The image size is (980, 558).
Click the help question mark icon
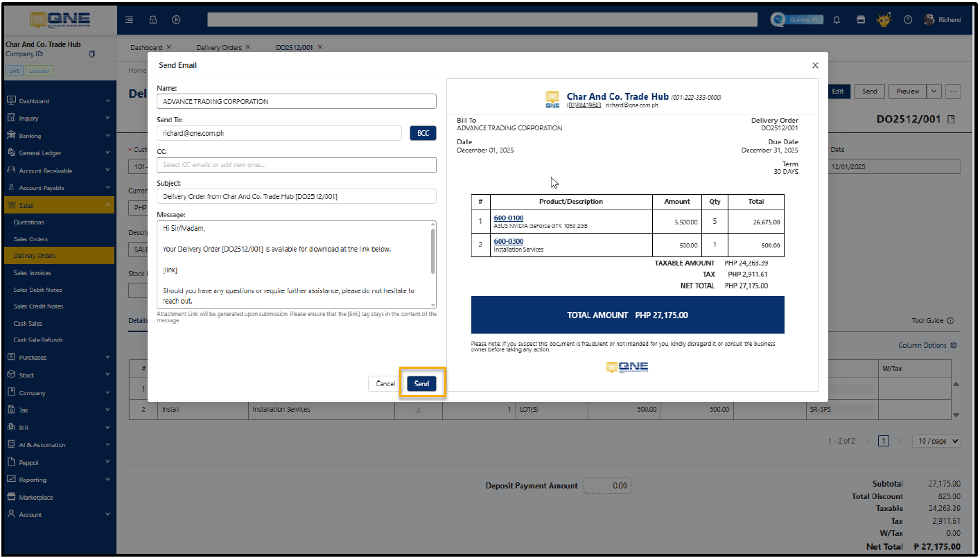click(907, 20)
